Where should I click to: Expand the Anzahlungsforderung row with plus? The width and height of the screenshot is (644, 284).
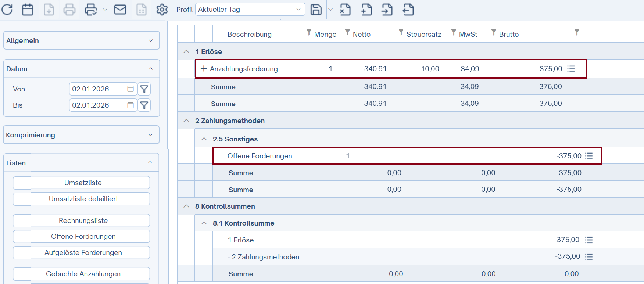pos(203,69)
